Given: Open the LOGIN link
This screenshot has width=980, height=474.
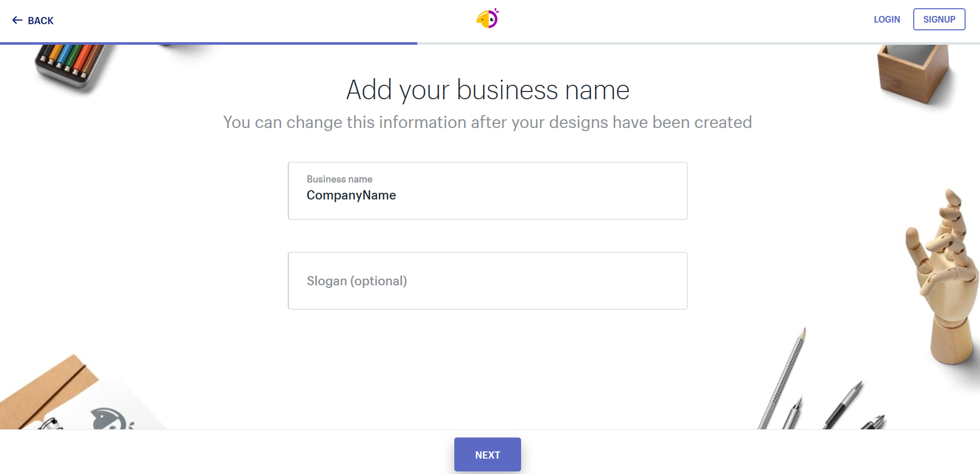Looking at the screenshot, I should click(x=886, y=20).
